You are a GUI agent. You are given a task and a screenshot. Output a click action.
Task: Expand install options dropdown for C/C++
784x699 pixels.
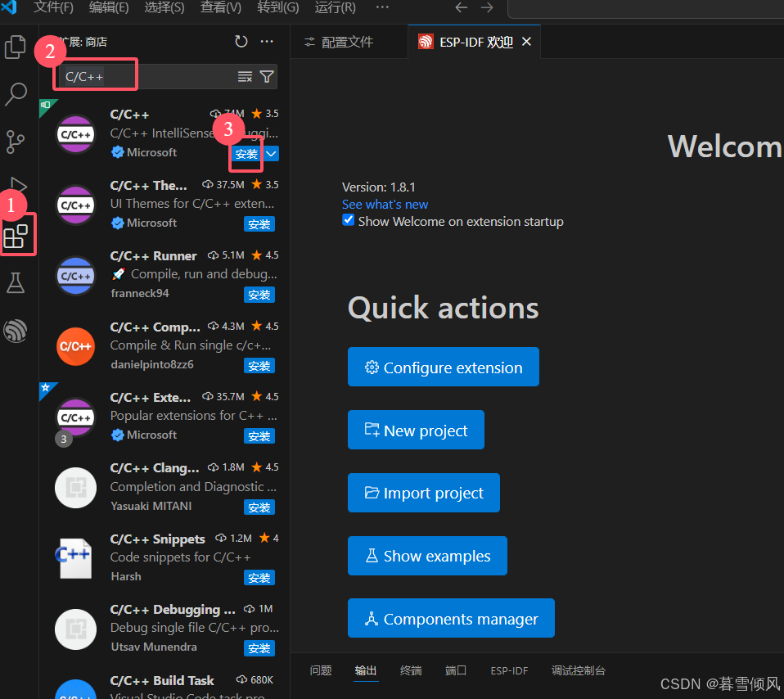pos(271,154)
